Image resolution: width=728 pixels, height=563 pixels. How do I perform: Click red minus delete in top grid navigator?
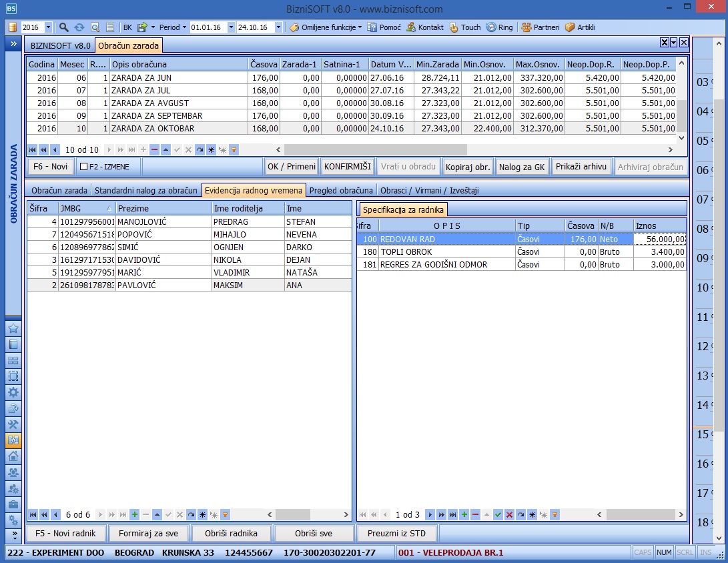[155, 150]
